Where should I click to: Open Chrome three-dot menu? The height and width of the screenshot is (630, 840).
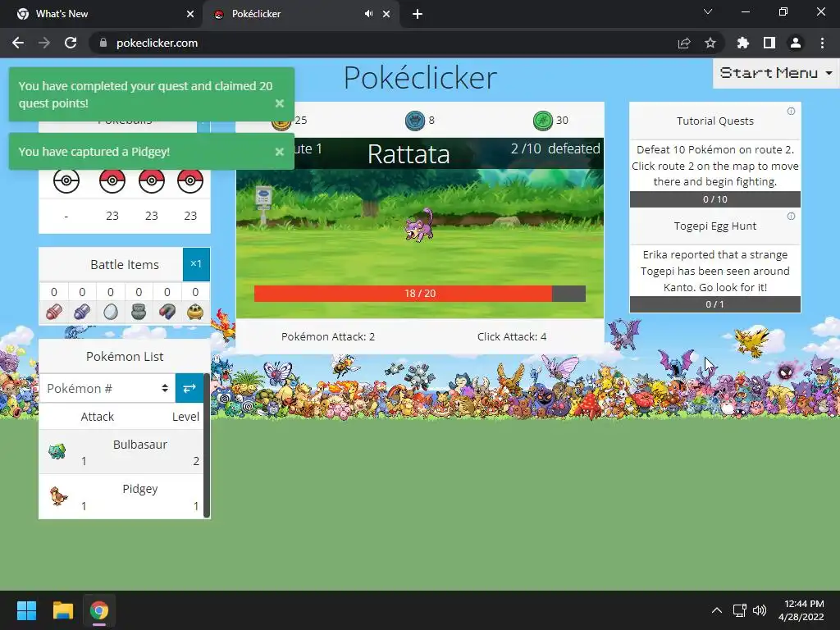pyautogui.click(x=822, y=43)
